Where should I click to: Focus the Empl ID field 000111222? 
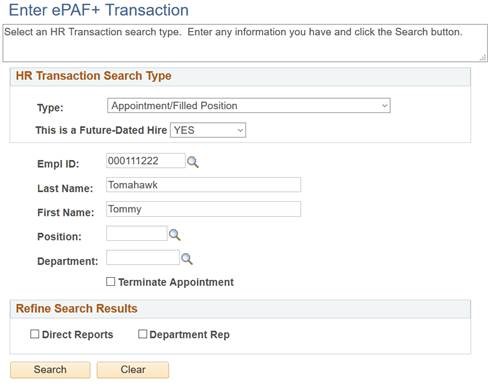pos(146,161)
